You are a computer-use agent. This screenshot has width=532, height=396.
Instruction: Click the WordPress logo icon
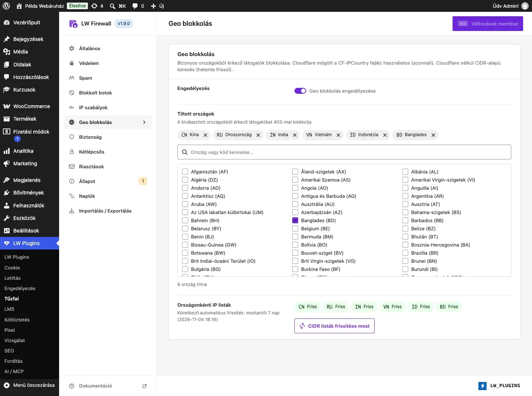6,6
